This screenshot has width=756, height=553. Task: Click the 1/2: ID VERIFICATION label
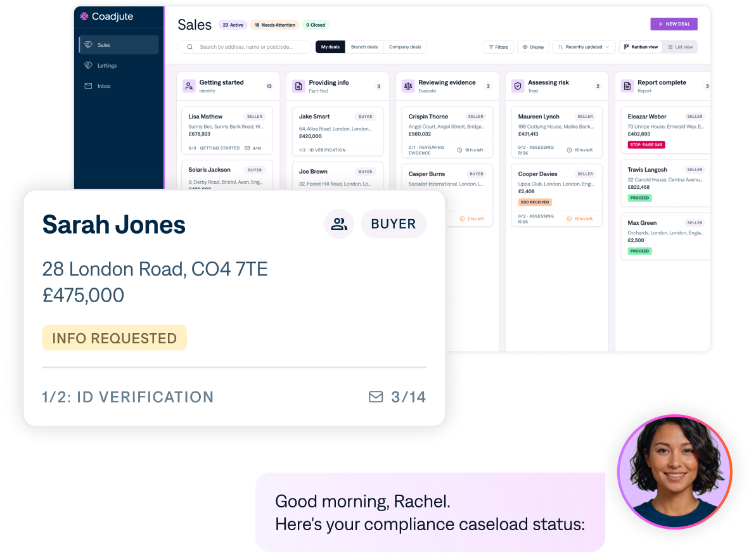tap(128, 397)
